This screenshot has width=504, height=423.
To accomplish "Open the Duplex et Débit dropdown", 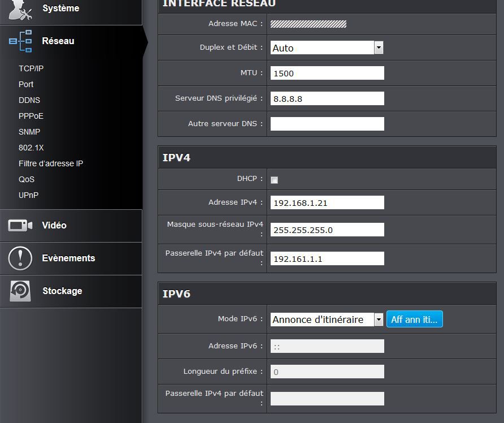I will (379, 48).
